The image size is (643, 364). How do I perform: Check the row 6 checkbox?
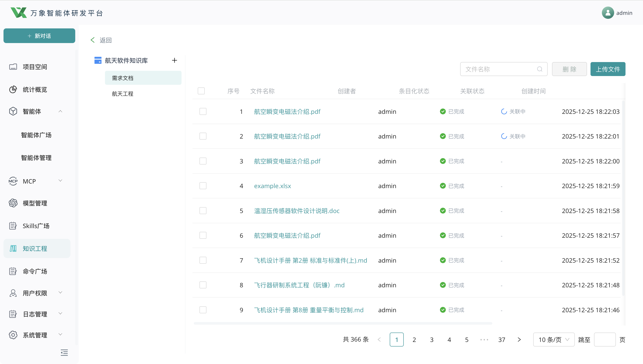[203, 236]
